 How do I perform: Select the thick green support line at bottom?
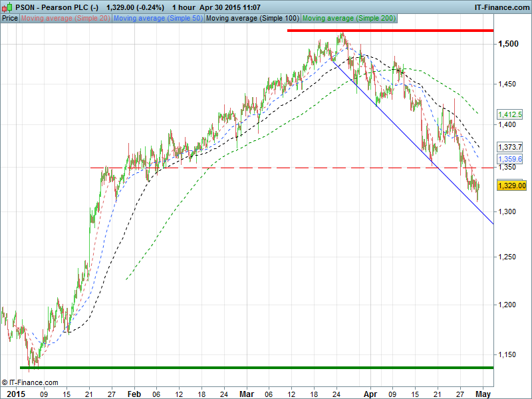(256, 367)
